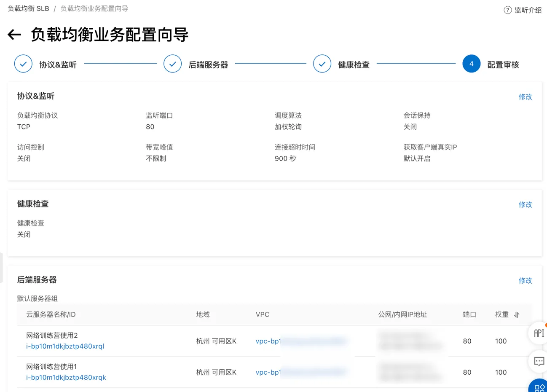Image resolution: width=547 pixels, height=392 pixels.
Task: Click the 端口 column header
Action: coord(469,314)
